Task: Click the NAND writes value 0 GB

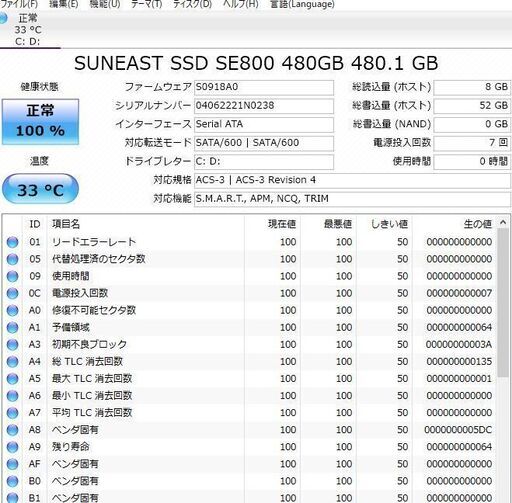Action: [x=472, y=124]
